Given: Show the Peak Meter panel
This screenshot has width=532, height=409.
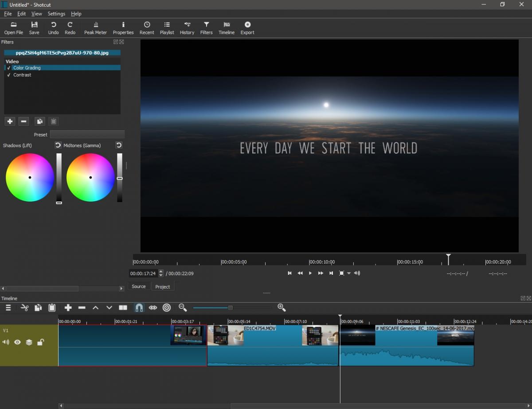Looking at the screenshot, I should [x=96, y=28].
